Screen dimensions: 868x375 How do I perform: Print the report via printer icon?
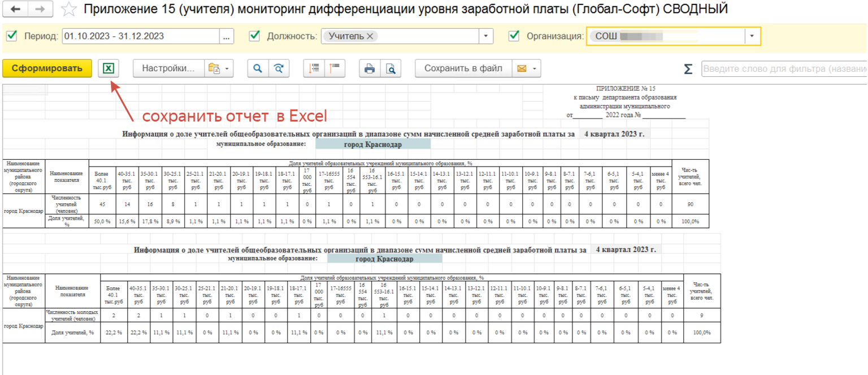(x=370, y=68)
